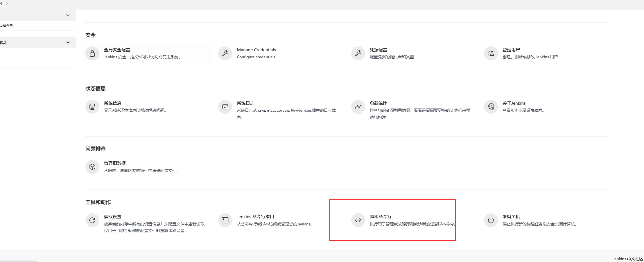
Task: Open 管理旧数据 old data management
Action: [115, 163]
